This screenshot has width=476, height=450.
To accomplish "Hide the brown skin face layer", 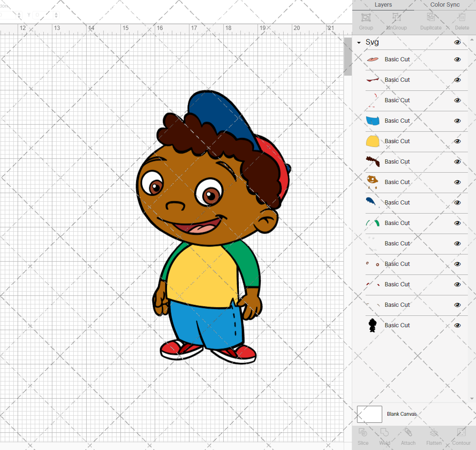I will pos(457,182).
